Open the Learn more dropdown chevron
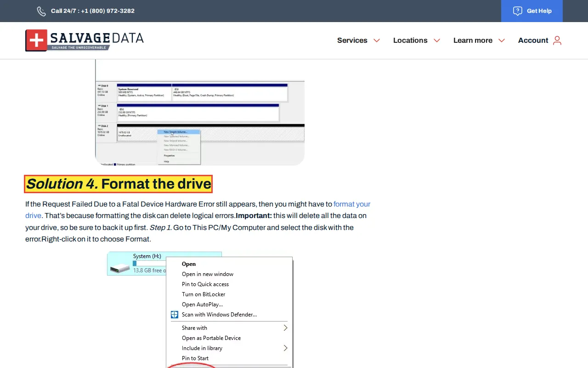Image resolution: width=588 pixels, height=368 pixels. [x=502, y=40]
